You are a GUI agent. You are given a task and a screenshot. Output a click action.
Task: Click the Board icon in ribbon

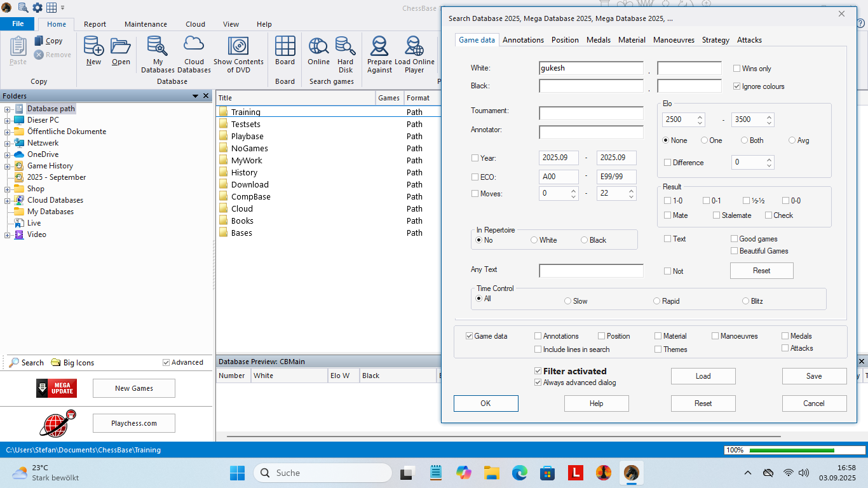click(x=285, y=51)
